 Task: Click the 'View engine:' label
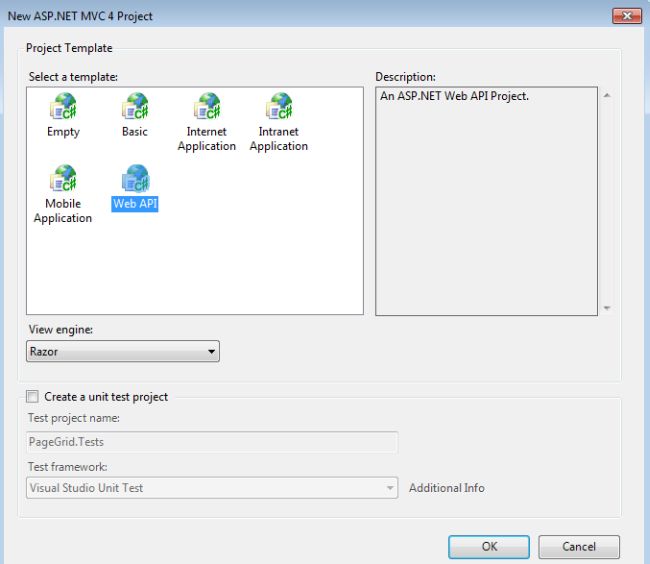pyautogui.click(x=61, y=329)
